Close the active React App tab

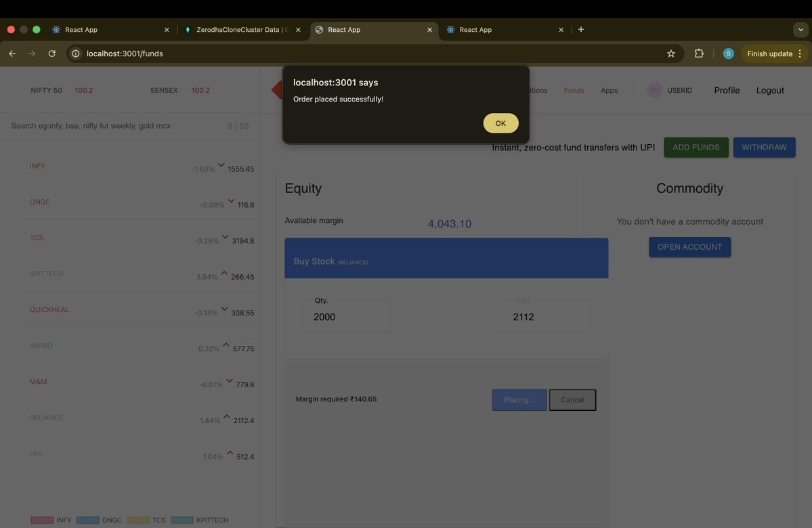click(429, 30)
